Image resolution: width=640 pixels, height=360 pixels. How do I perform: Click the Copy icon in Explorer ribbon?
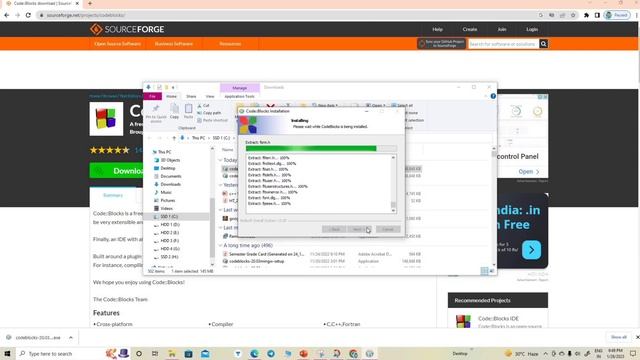(174, 111)
